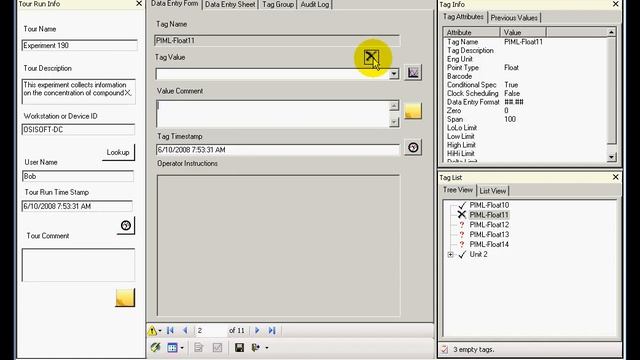Image resolution: width=640 pixels, height=360 pixels.
Task: Click the Lookup button
Action: coord(118,152)
